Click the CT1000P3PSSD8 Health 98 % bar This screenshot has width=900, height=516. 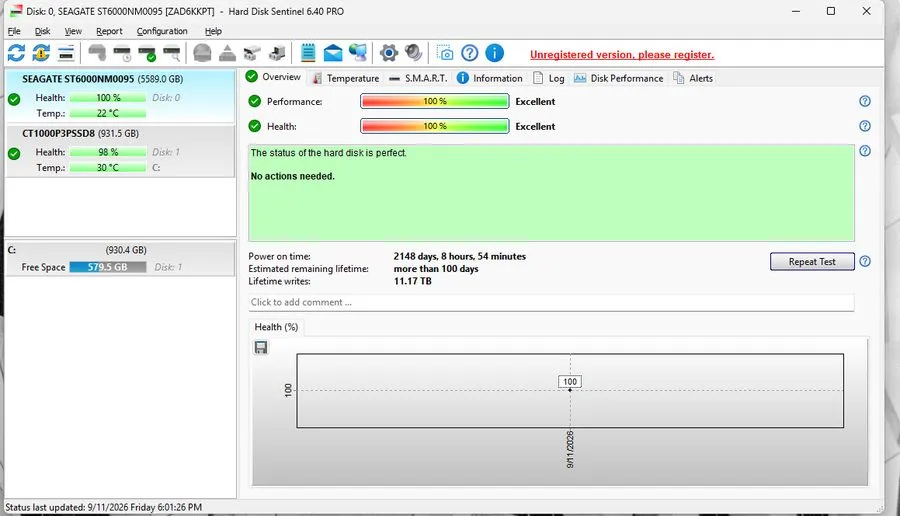108,152
